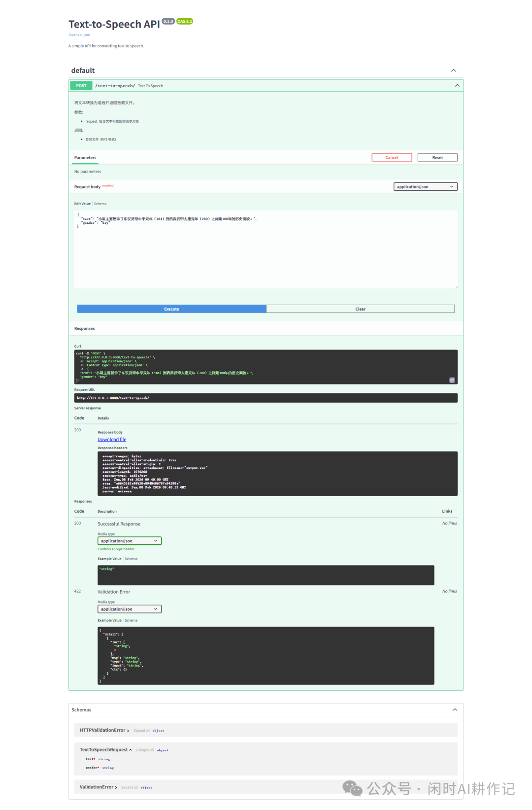Click the Text-to-Speech API title

[x=114, y=25]
